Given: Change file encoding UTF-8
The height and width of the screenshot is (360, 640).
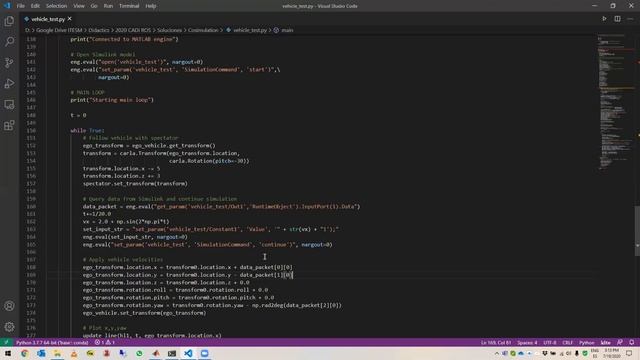Looking at the screenshot, I should click(550, 342).
